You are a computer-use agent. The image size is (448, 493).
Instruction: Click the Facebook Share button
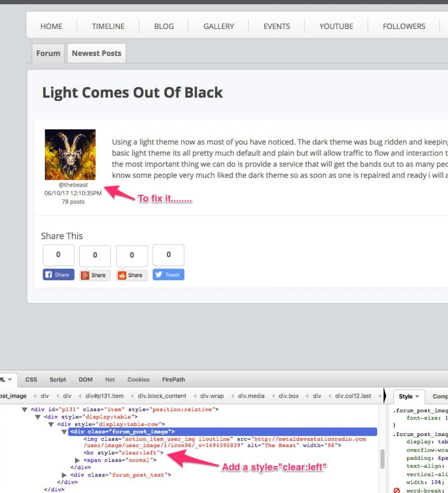click(x=58, y=275)
